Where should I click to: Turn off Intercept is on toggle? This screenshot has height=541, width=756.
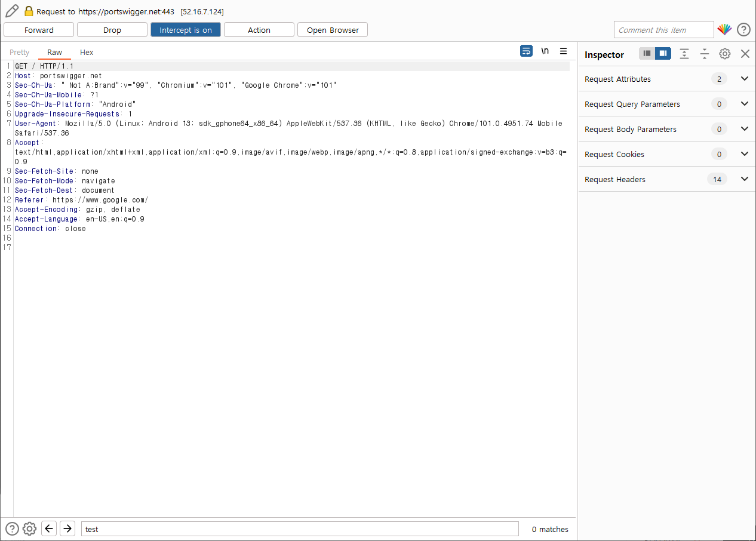(x=186, y=30)
